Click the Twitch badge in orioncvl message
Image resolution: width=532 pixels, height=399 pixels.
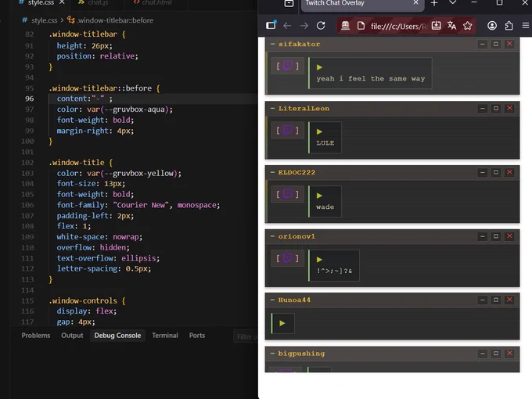coord(287,258)
